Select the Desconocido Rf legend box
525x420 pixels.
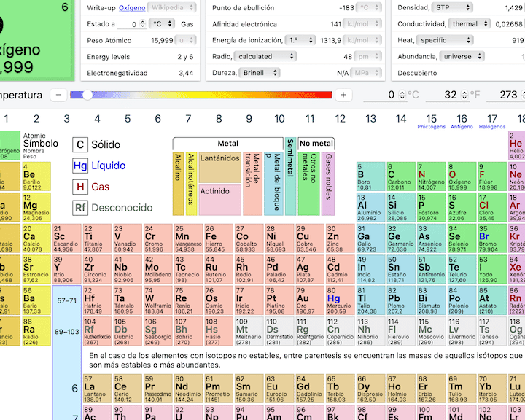pos(81,208)
